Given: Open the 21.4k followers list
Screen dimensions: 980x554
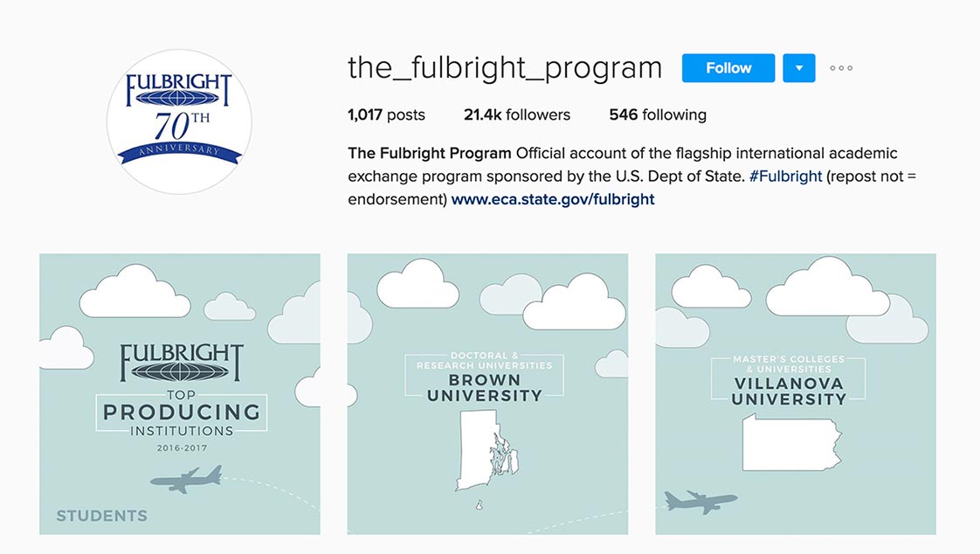Looking at the screenshot, I should tap(516, 114).
